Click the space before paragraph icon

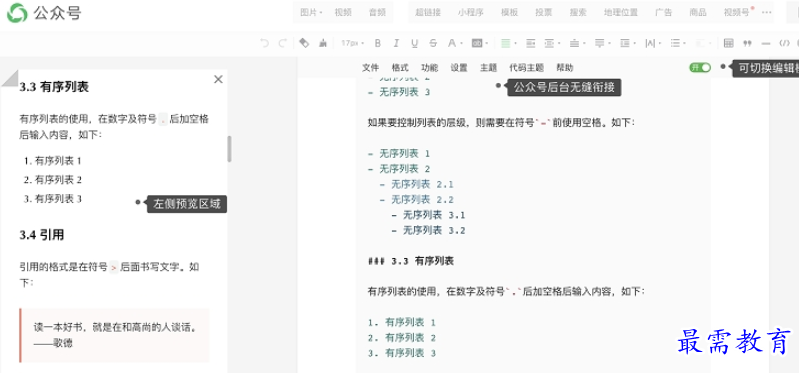[574, 43]
